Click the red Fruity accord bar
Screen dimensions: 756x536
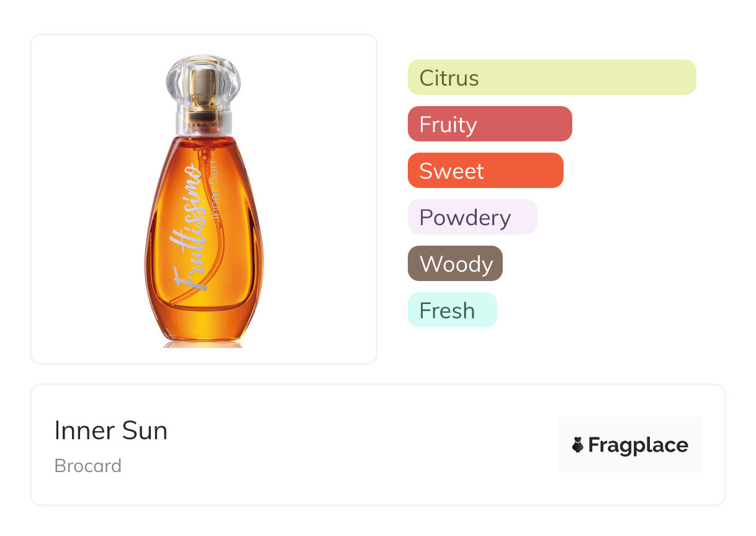click(489, 124)
